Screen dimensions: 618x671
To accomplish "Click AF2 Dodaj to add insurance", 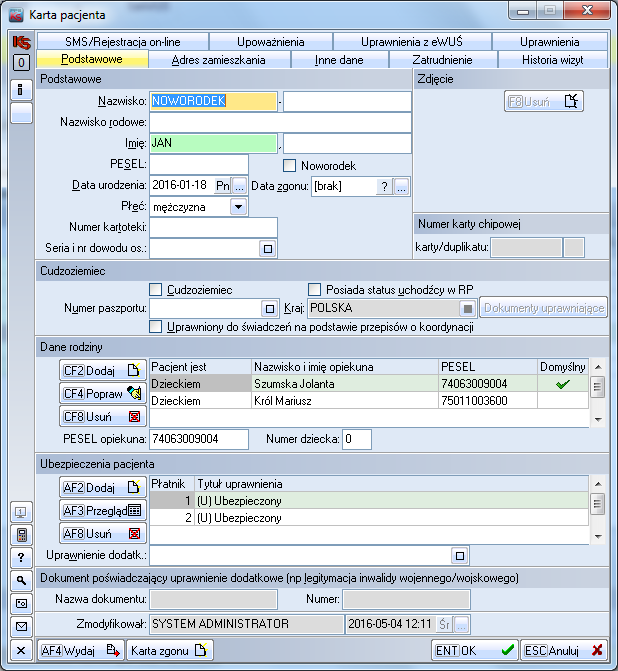I will 103,487.
